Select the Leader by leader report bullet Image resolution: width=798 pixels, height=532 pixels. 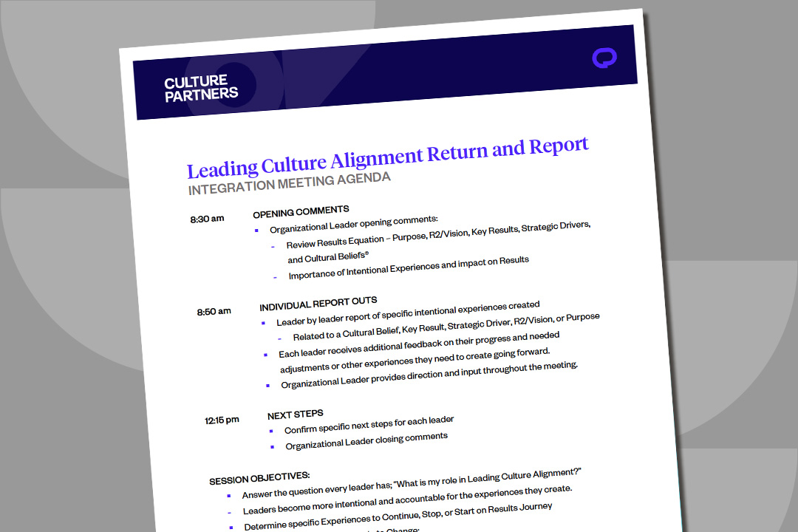pyautogui.click(x=408, y=314)
